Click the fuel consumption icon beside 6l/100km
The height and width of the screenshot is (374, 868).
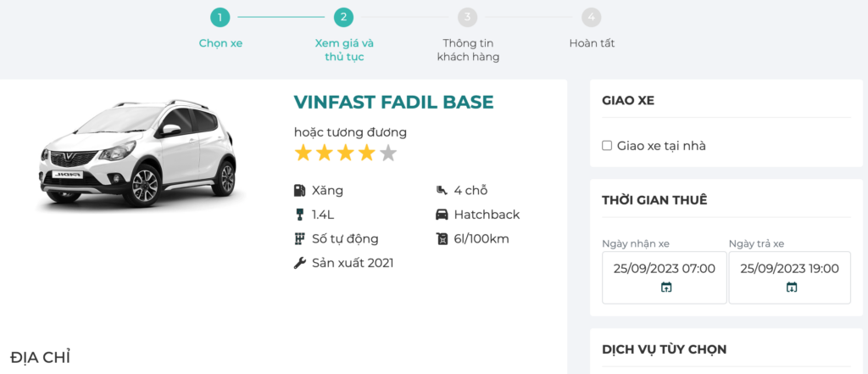click(x=441, y=238)
